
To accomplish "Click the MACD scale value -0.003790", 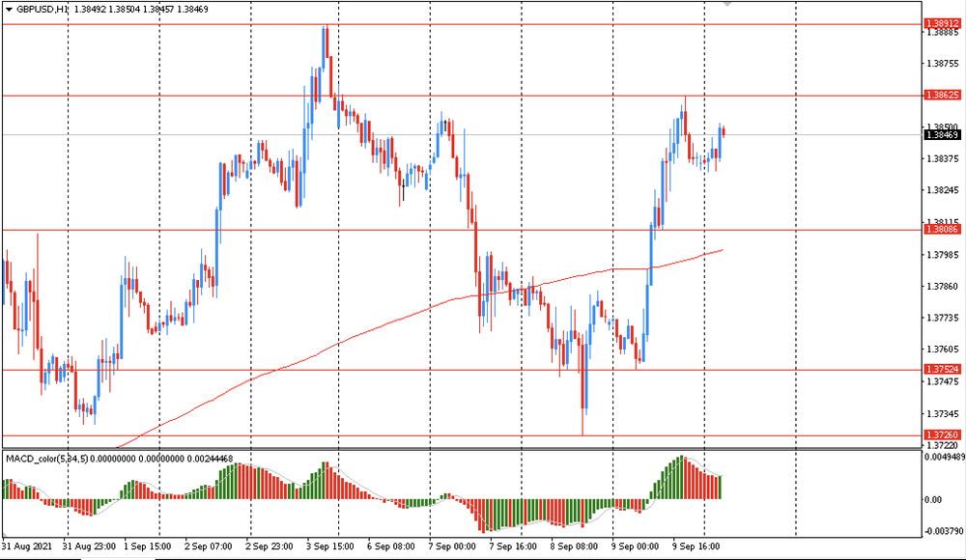I will (944, 531).
